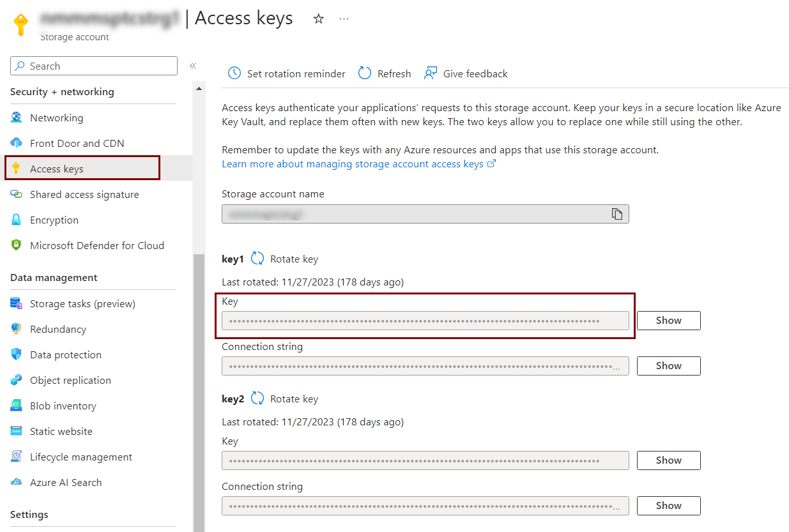This screenshot has width=789, height=532.
Task: Click the Microsoft Defender shield icon
Action: coord(17,245)
